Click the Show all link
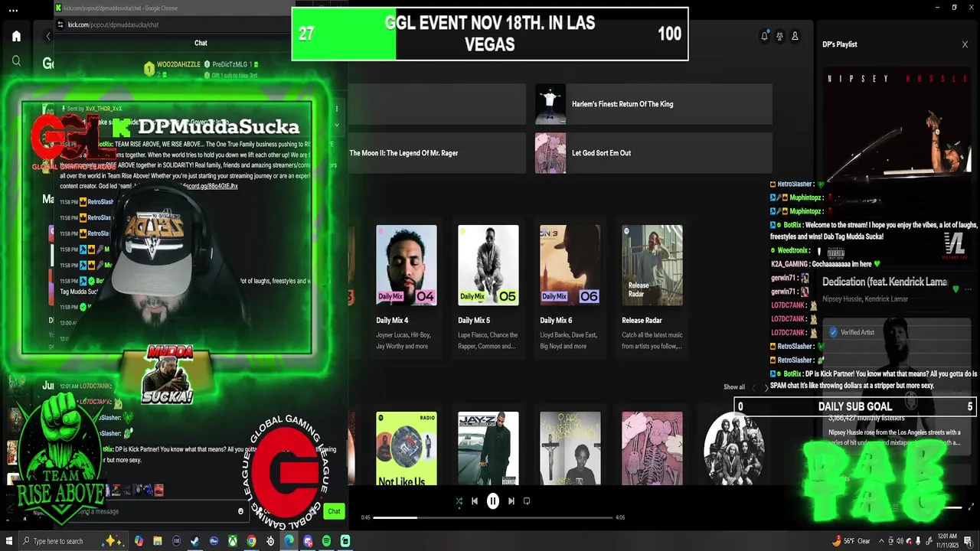The image size is (980, 551). 734,387
